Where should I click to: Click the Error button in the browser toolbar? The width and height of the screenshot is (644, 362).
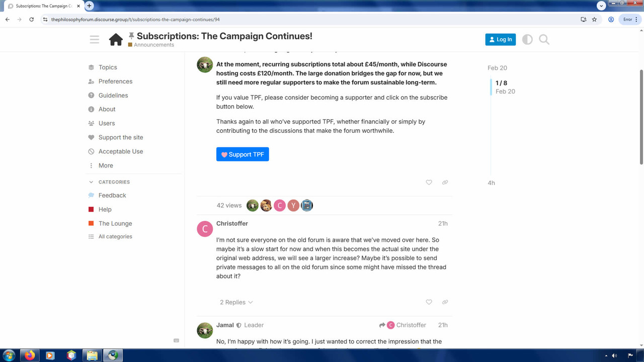[x=630, y=20]
